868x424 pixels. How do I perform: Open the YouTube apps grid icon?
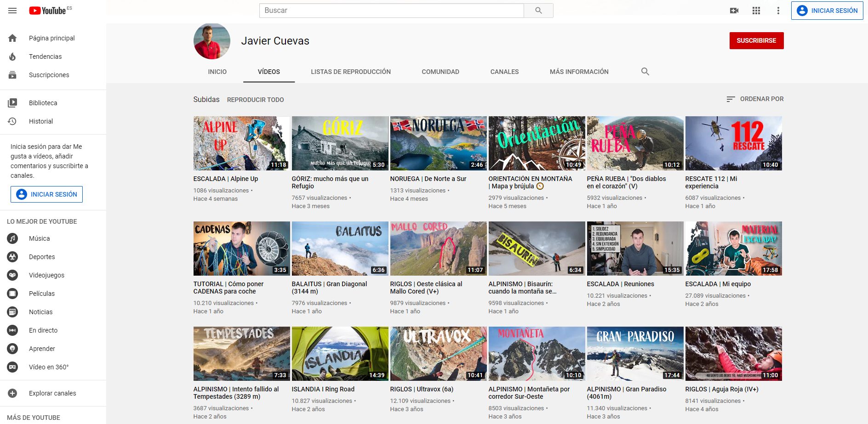click(756, 11)
